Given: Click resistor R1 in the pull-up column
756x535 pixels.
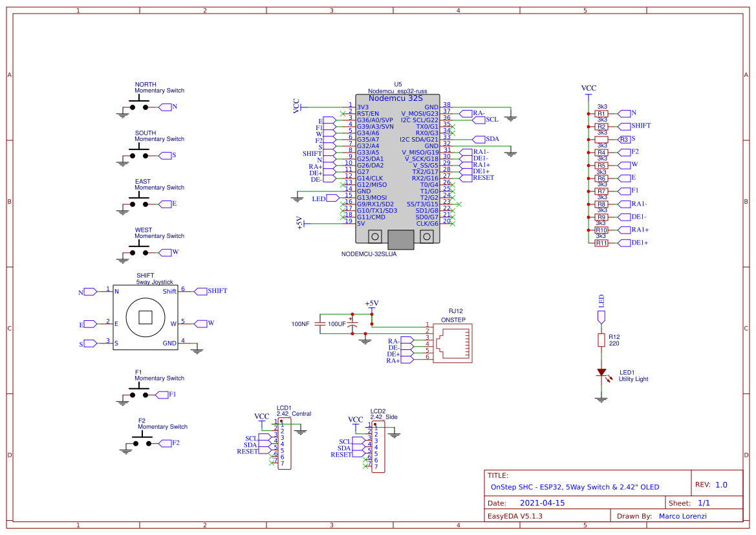Looking at the screenshot, I should [601, 114].
